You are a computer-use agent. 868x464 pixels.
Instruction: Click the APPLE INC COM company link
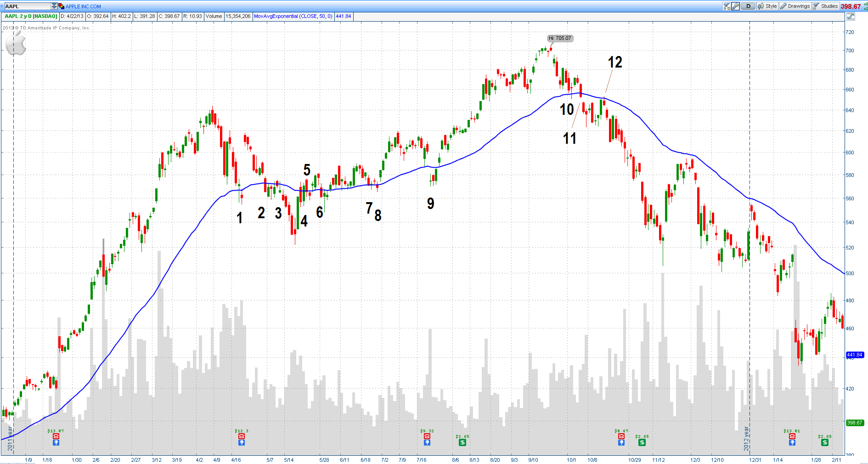click(83, 6)
